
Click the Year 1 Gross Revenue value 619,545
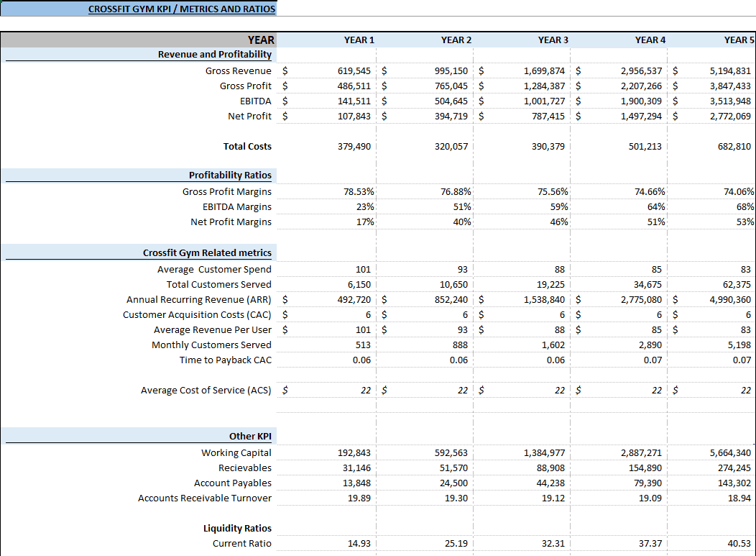pyautogui.click(x=354, y=71)
